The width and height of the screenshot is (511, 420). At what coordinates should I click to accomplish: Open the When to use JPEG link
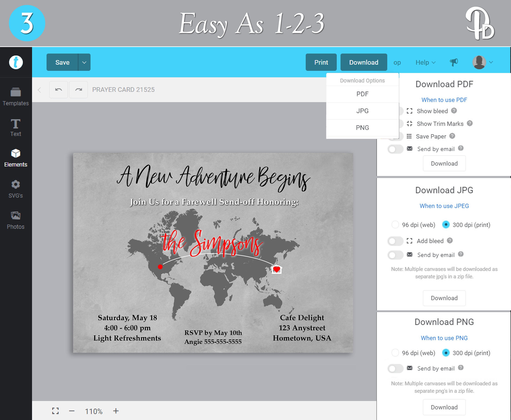(444, 206)
